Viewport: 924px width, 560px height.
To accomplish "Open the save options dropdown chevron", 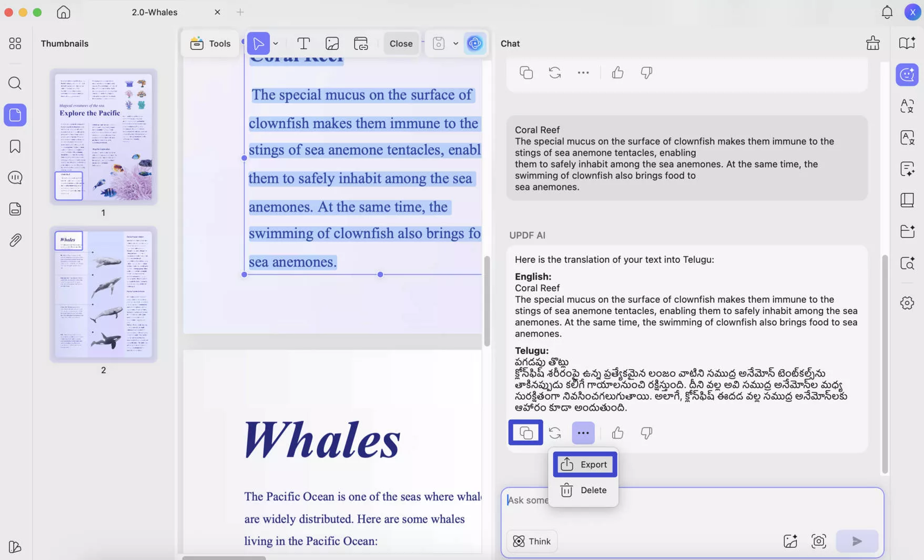I will tap(455, 44).
